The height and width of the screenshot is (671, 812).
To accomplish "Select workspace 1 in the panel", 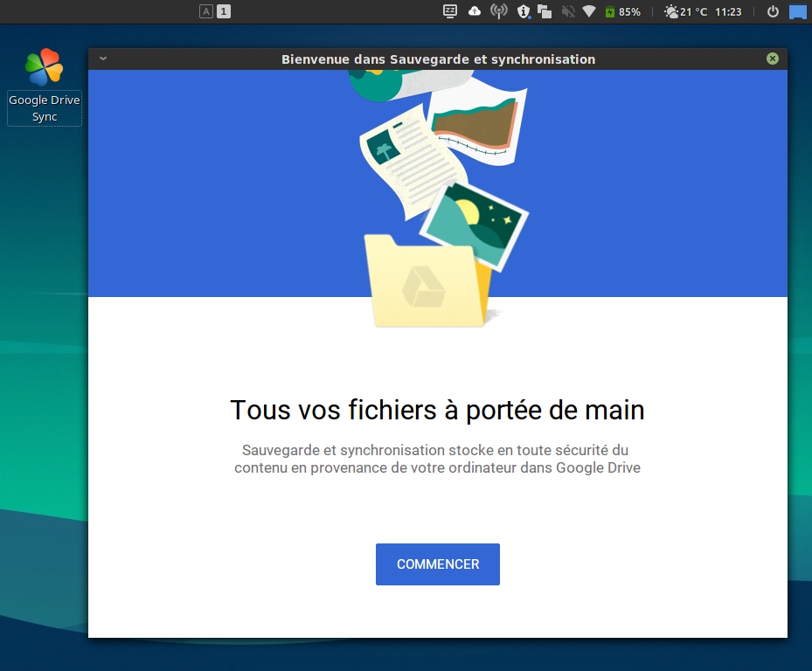I will tap(224, 11).
